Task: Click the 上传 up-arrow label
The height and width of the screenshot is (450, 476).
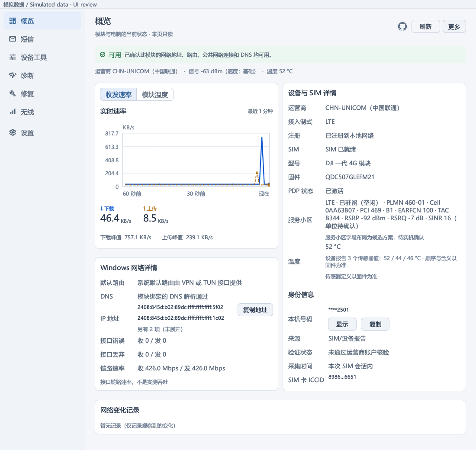Action: click(x=150, y=209)
